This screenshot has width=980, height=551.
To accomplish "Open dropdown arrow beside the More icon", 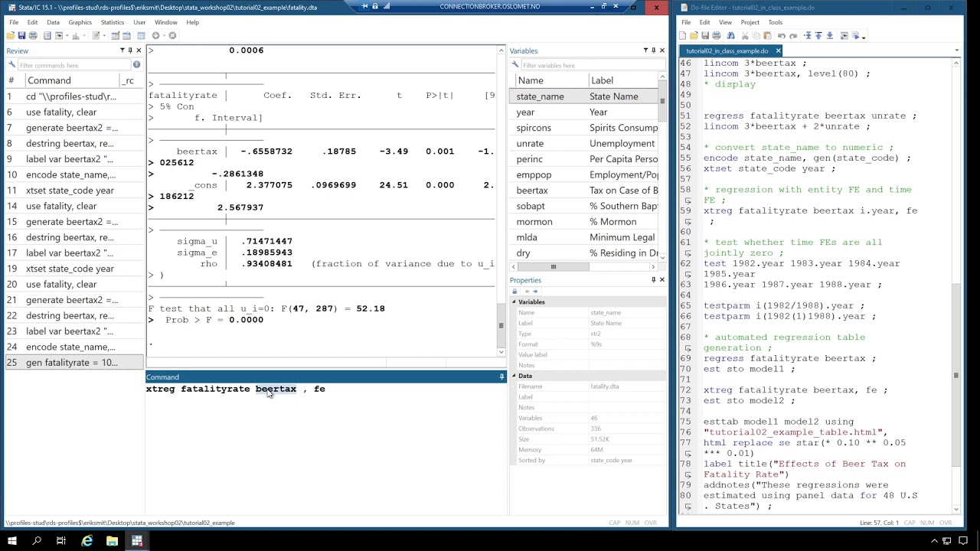I will pyautogui.click(x=164, y=35).
